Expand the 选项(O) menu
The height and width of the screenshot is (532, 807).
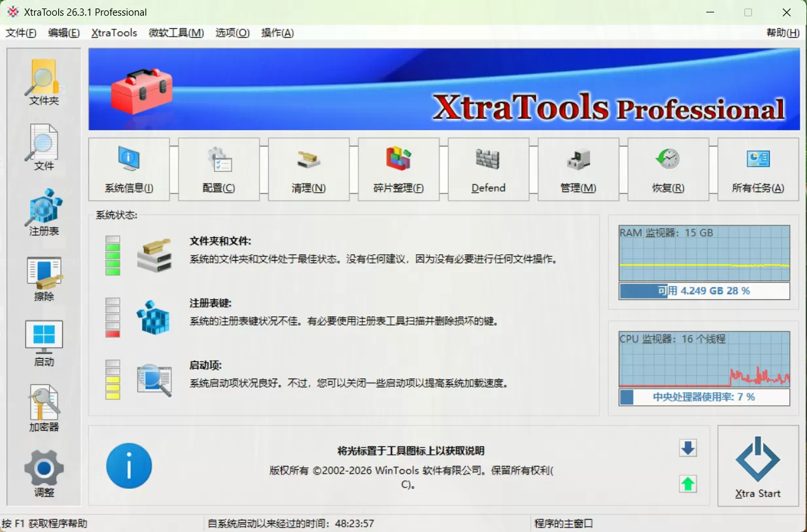[232, 33]
